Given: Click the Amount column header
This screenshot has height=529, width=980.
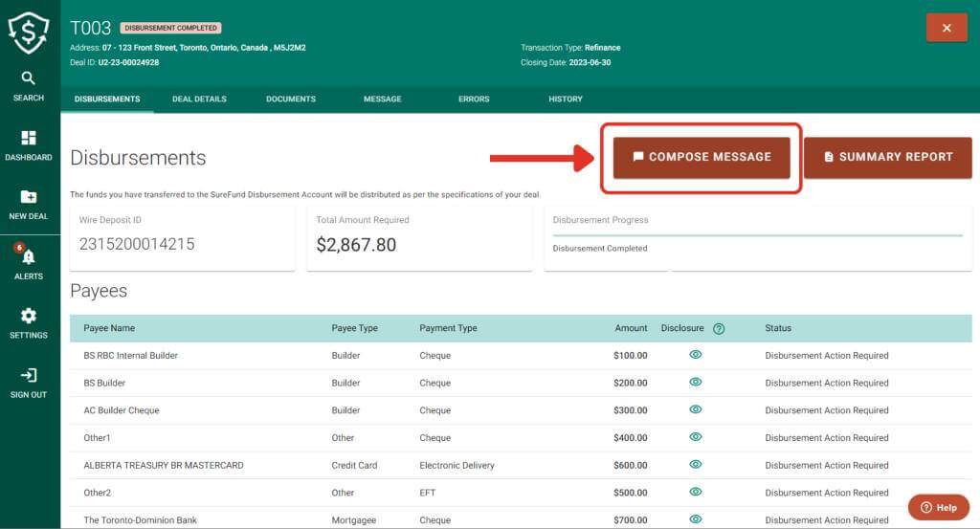Looking at the screenshot, I should pyautogui.click(x=631, y=328).
